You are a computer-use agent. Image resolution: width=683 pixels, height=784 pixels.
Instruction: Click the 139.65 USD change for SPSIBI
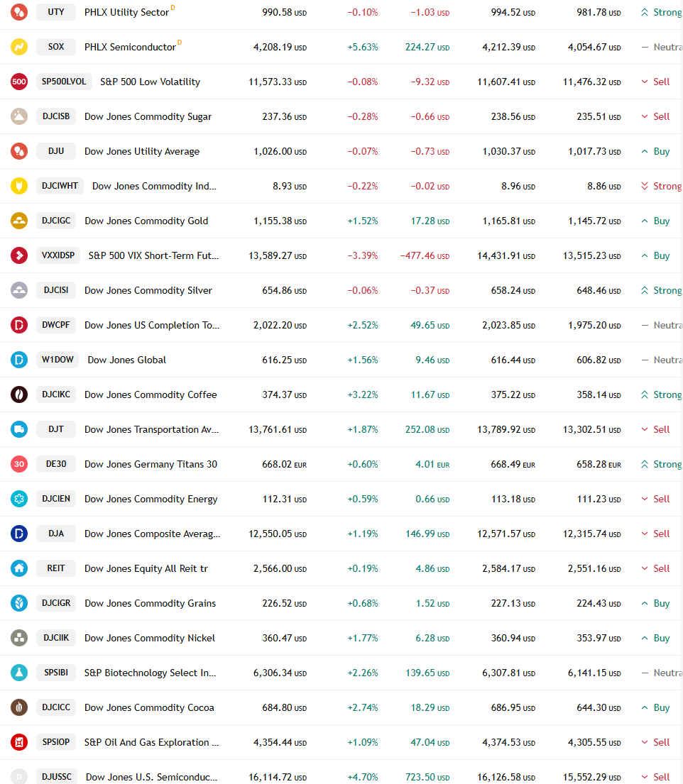(x=427, y=673)
